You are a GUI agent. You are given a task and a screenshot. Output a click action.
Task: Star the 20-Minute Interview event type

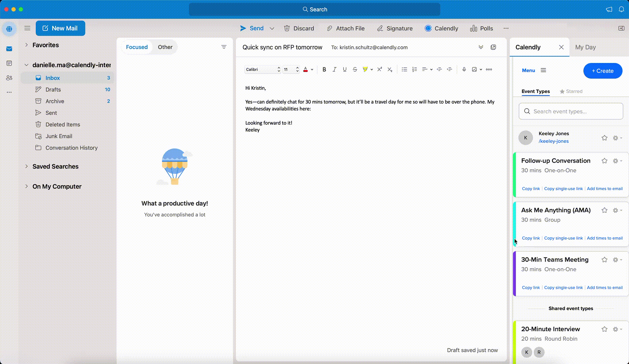point(604,329)
